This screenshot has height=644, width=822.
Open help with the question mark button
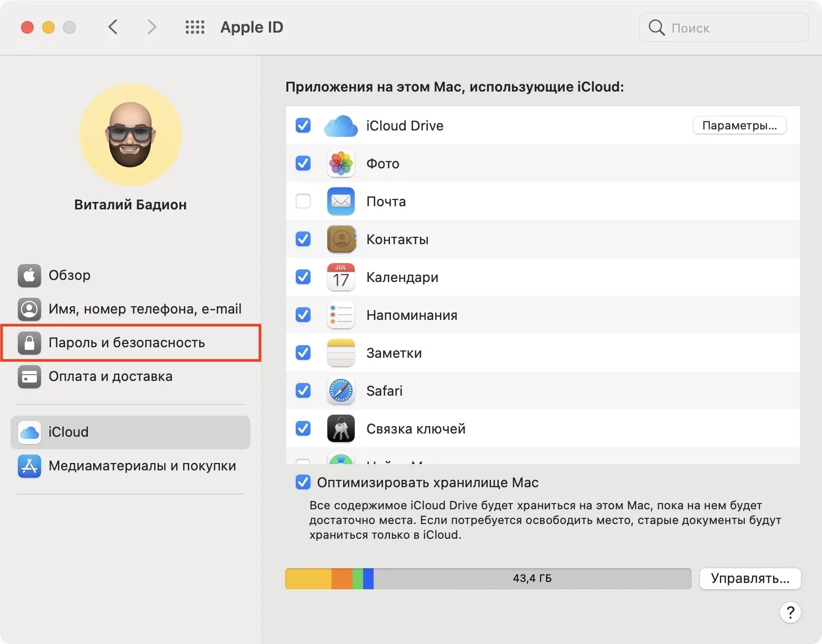pos(790,612)
